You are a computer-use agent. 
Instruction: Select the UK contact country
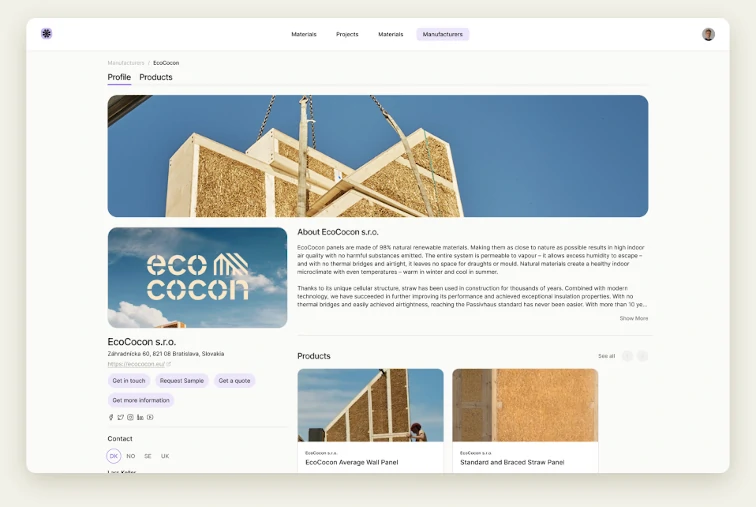pyautogui.click(x=165, y=456)
